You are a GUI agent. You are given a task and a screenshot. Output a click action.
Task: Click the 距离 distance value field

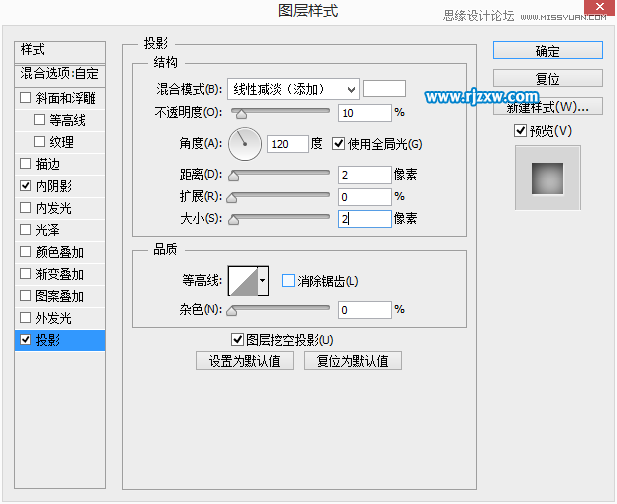[365, 175]
